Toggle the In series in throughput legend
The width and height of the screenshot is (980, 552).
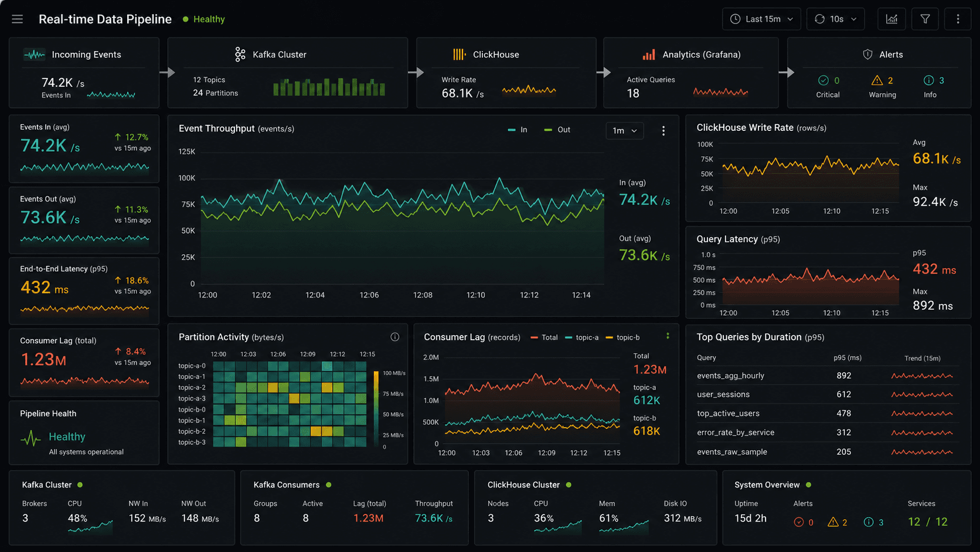coord(518,130)
